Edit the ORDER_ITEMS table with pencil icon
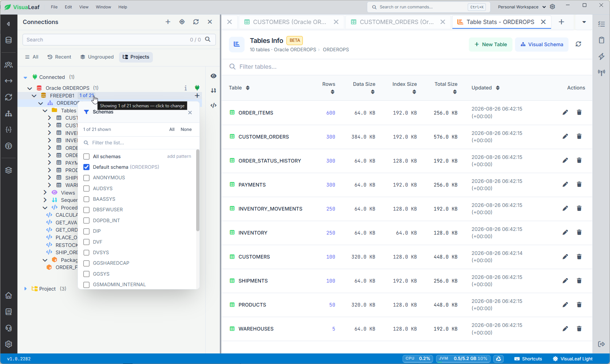The image size is (610, 364). pos(565,112)
